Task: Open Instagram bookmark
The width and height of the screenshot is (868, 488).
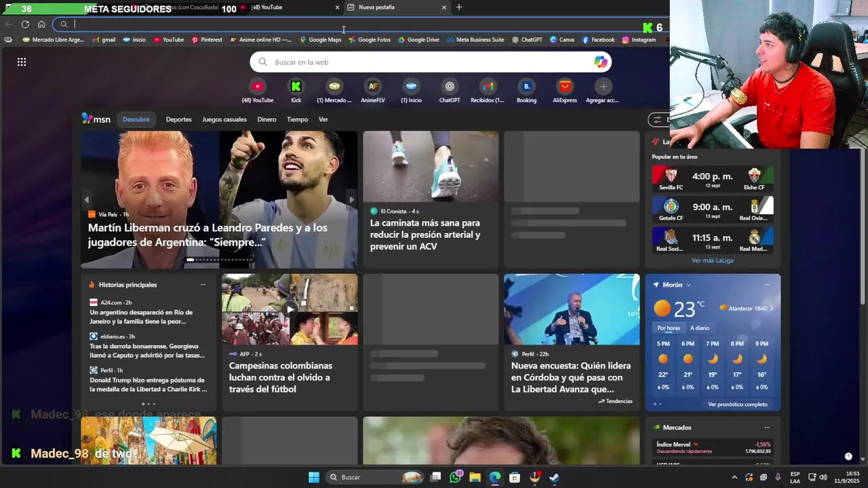Action: coord(639,40)
